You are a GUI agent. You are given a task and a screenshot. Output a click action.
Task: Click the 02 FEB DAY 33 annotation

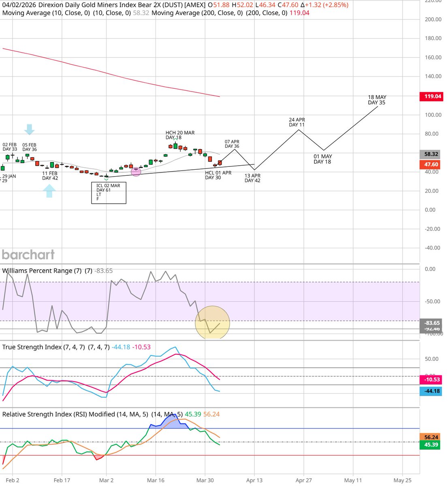10,147
